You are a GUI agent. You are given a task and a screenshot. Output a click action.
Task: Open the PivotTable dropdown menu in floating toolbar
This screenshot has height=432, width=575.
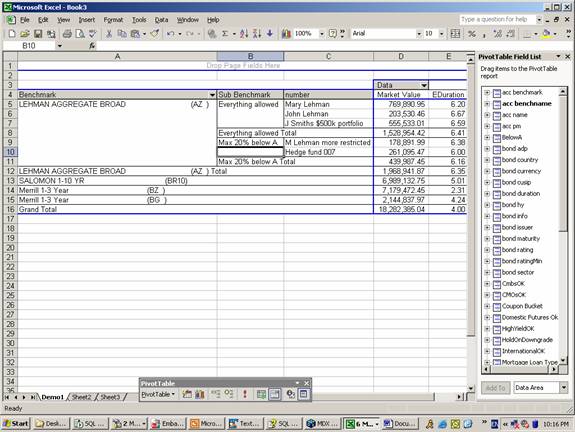158,394
